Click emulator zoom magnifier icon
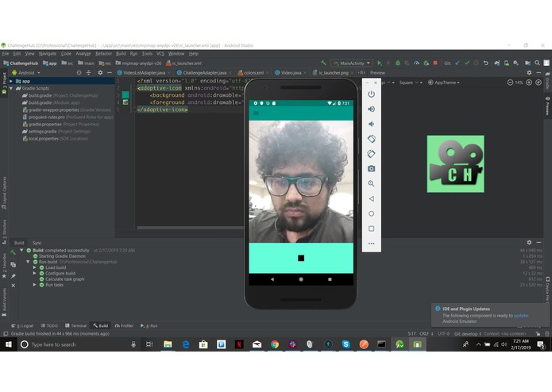Viewport: 552px width, 392px height. pyautogui.click(x=372, y=183)
